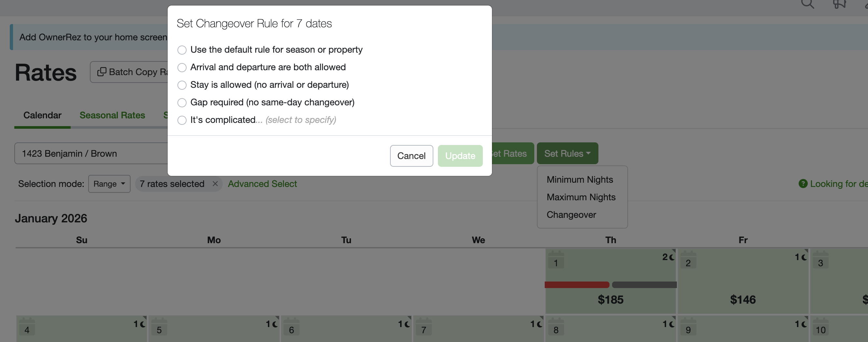Select 'Use the default rule' radio option

point(182,50)
